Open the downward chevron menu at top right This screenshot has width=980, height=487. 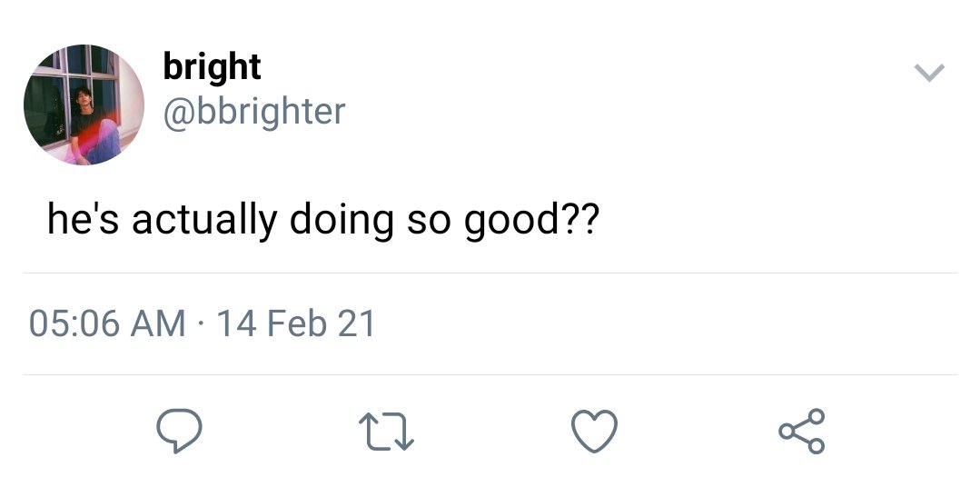coord(929,73)
